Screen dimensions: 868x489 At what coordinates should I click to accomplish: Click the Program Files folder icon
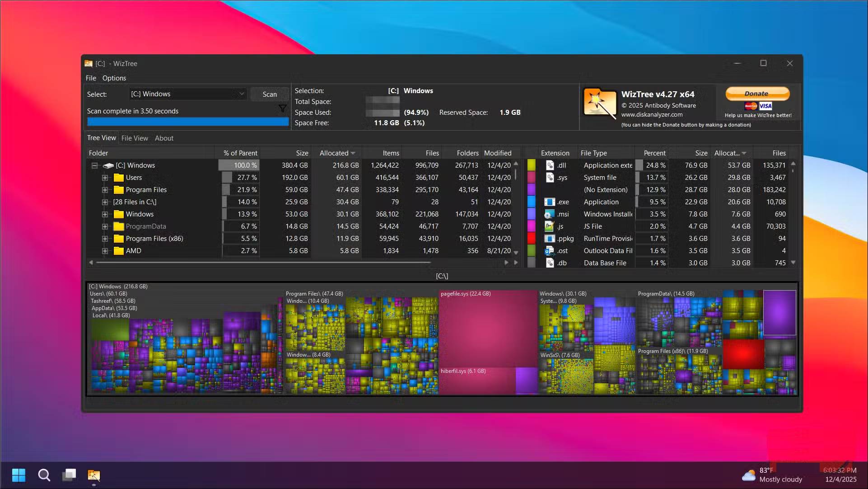pyautogui.click(x=119, y=189)
